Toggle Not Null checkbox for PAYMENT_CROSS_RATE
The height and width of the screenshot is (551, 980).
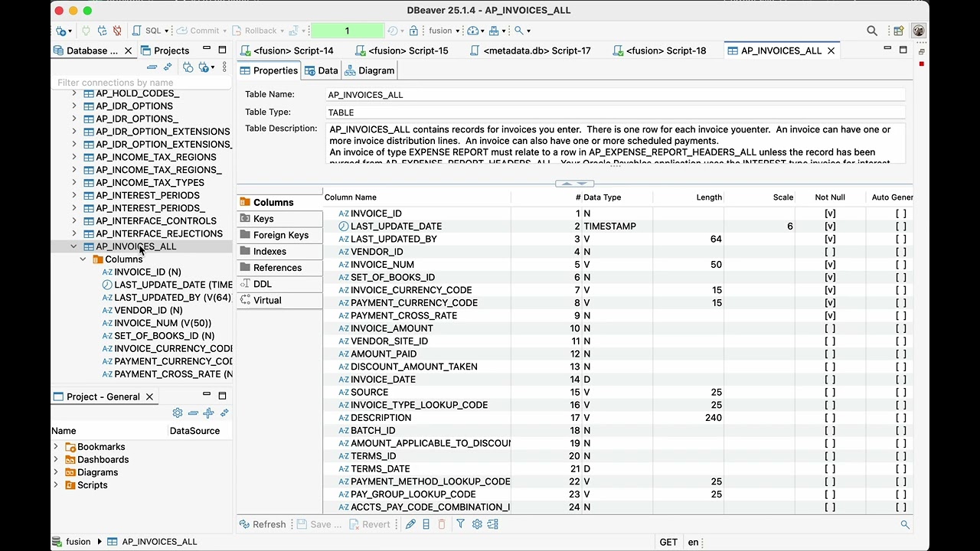[830, 315]
